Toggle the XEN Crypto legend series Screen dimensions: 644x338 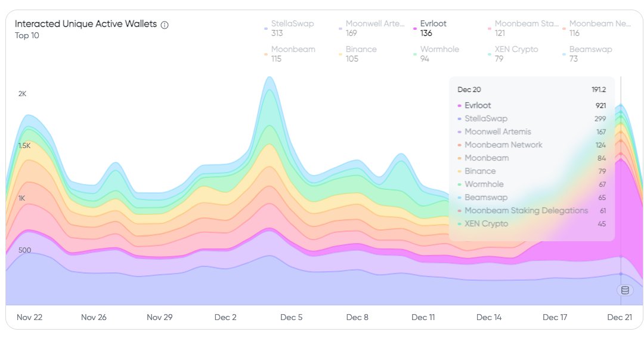coord(513,54)
